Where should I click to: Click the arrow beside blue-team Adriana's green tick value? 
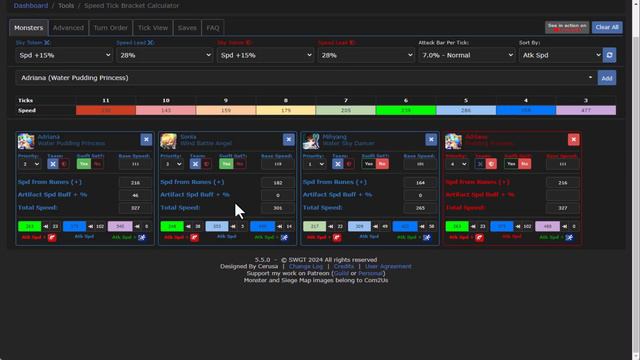46,227
